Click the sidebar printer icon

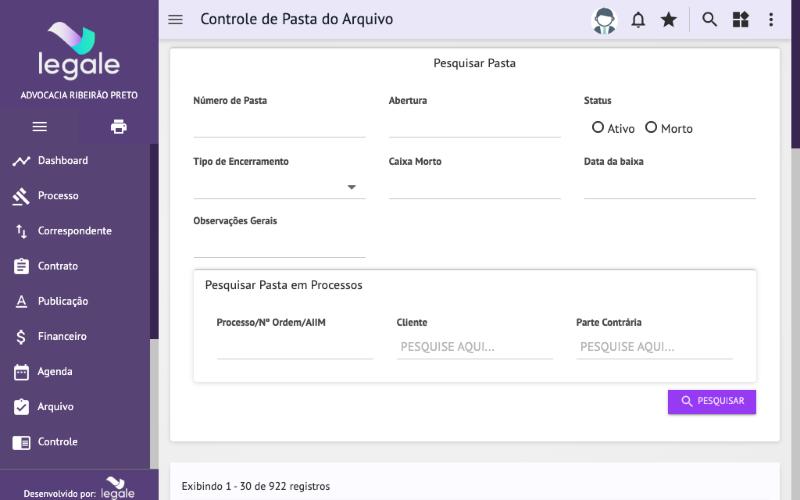tap(118, 127)
